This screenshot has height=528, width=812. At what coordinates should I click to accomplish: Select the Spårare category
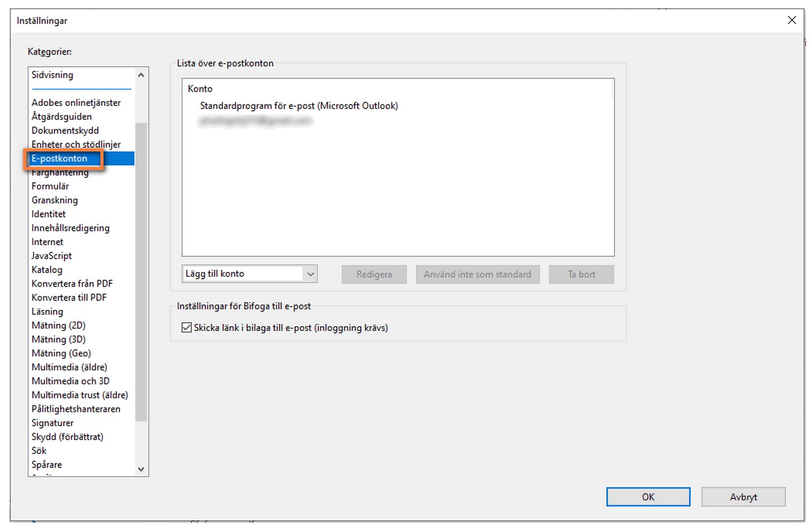pyautogui.click(x=47, y=464)
